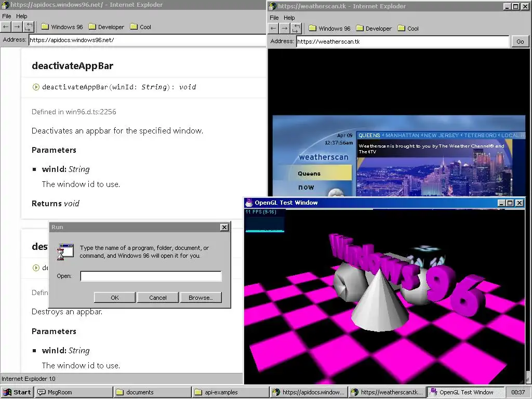Open the Windows 96 bookmark folder in the apidocs window
The height and width of the screenshot is (399, 532).
(x=62, y=27)
